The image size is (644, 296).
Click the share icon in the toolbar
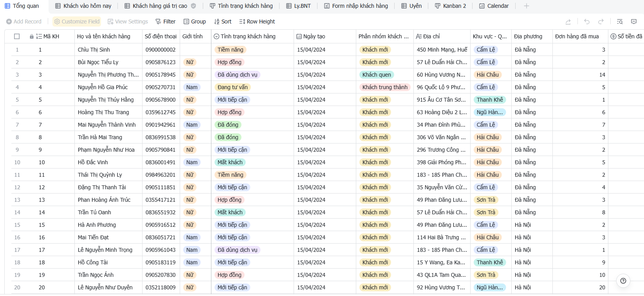pyautogui.click(x=568, y=22)
